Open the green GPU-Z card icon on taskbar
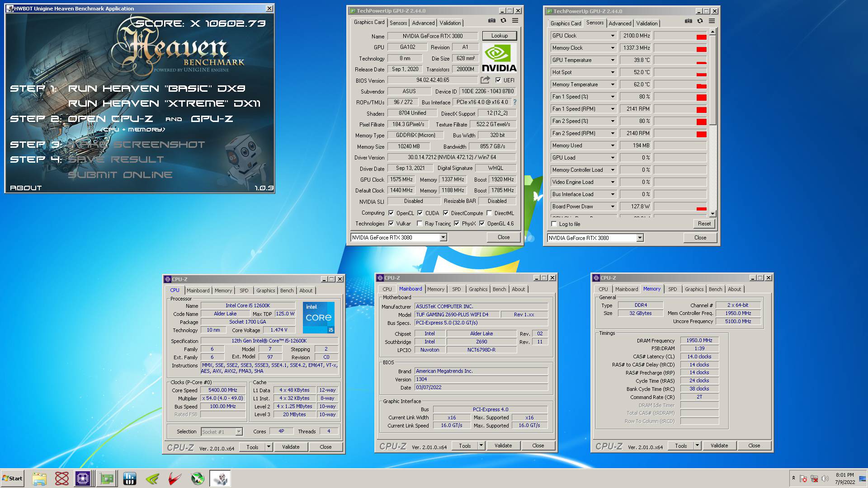868x488 pixels. click(x=107, y=479)
